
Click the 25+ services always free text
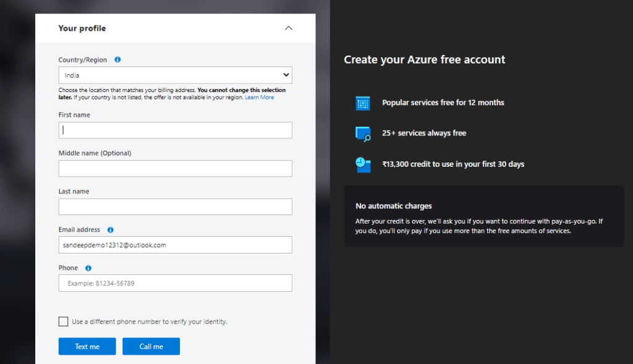click(x=424, y=133)
